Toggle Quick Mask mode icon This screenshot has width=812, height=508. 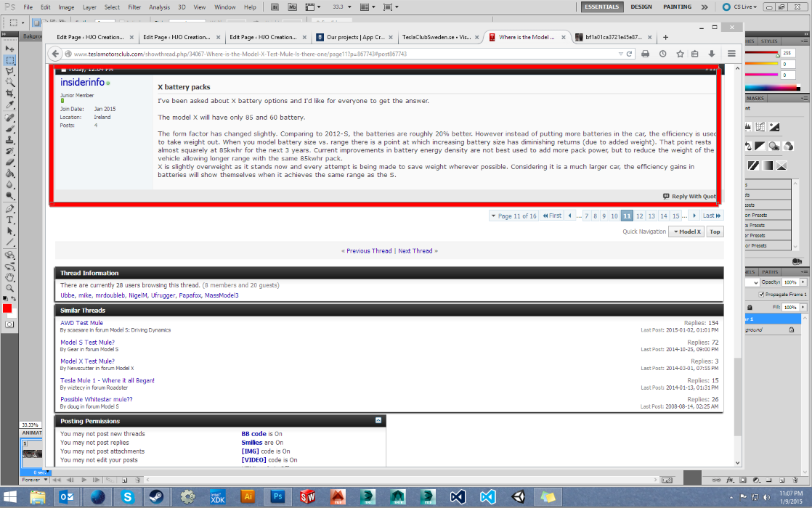click(10, 324)
